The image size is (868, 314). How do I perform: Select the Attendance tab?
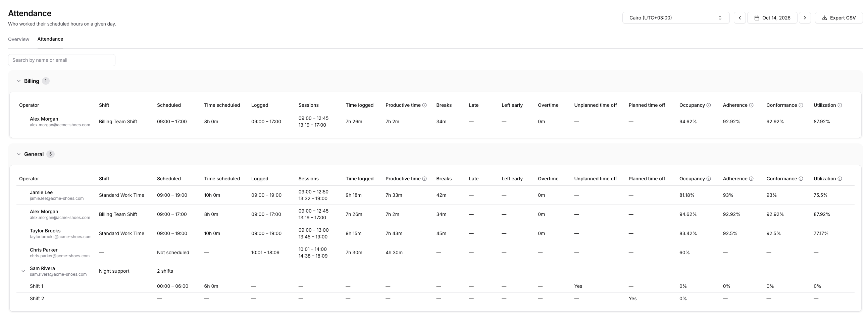pos(50,39)
